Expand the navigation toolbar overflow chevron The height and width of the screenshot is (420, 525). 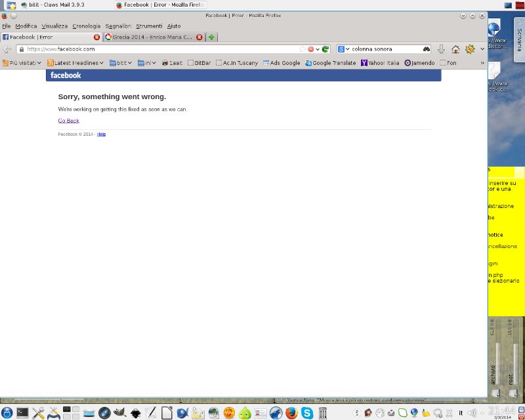482,49
